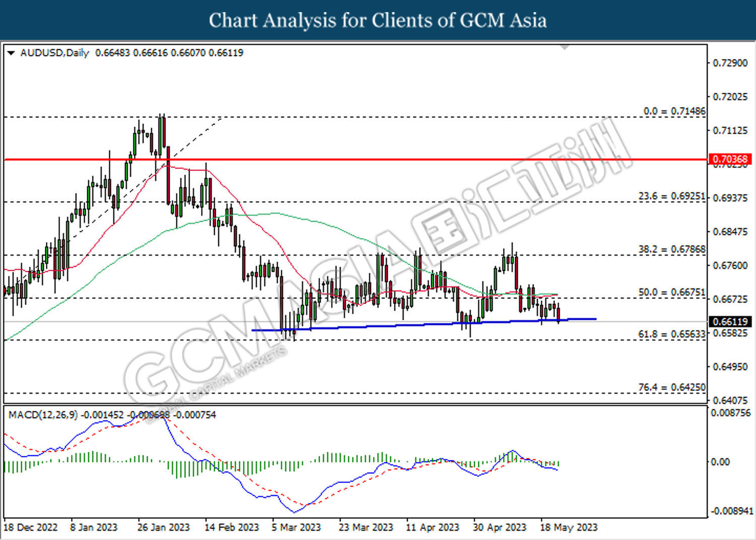Select the current price label 0.66119

(x=730, y=322)
